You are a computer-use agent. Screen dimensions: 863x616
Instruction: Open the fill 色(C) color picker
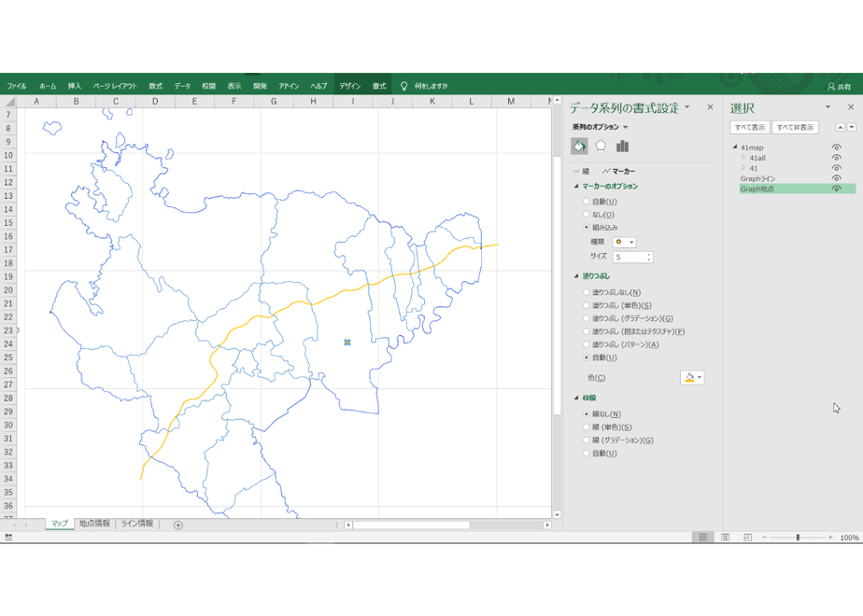point(692,377)
